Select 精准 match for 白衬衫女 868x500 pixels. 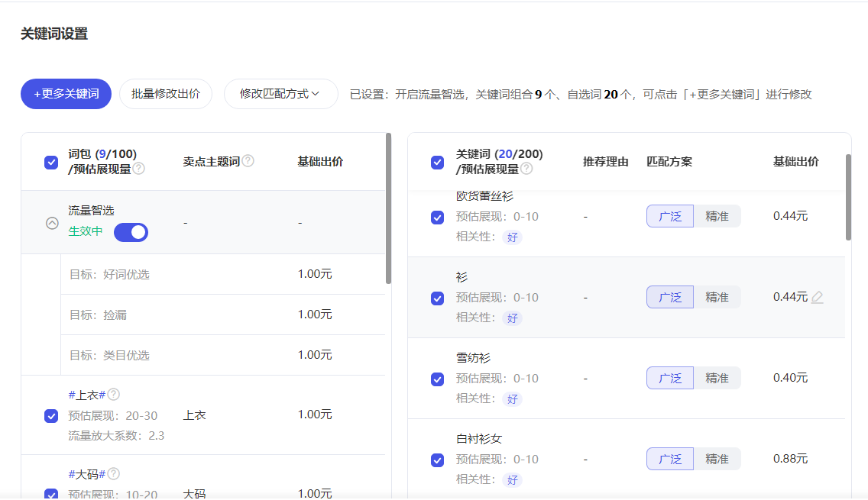pyautogui.click(x=717, y=459)
